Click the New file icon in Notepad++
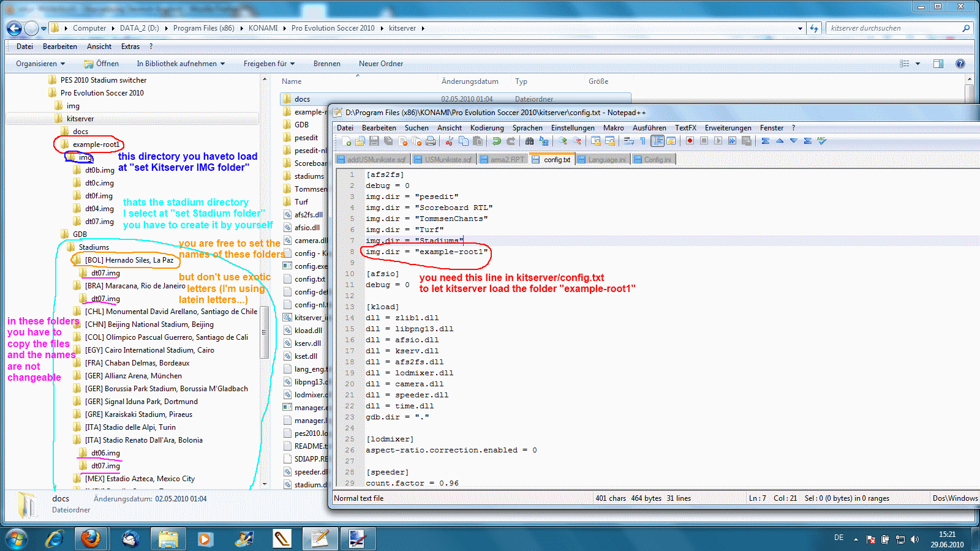 pyautogui.click(x=346, y=141)
